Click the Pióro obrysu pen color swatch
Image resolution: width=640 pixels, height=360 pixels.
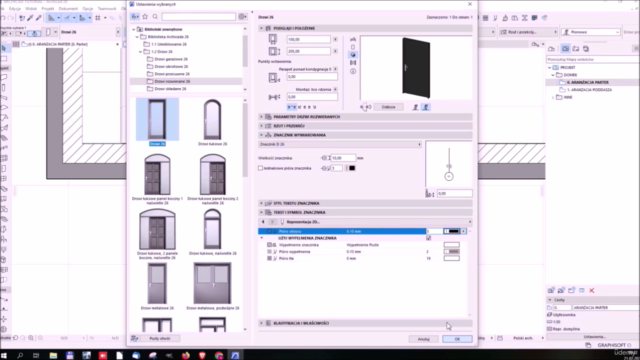pos(452,231)
